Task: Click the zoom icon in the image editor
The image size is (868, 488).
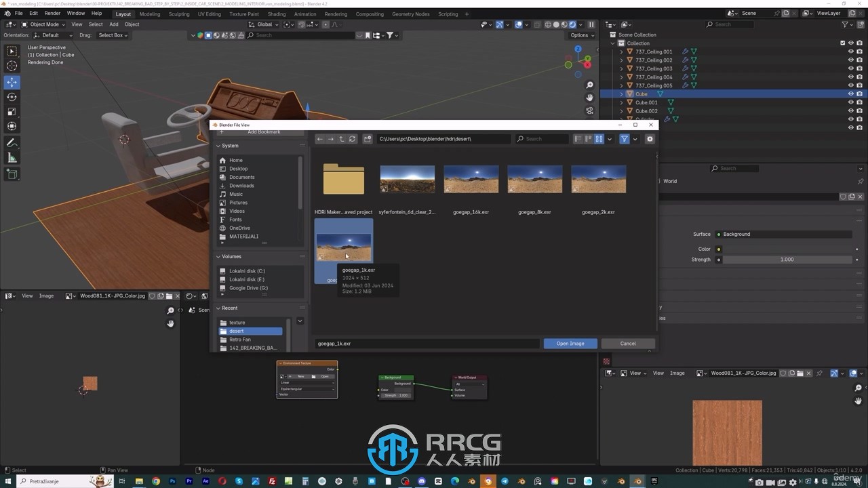Action: tap(171, 310)
